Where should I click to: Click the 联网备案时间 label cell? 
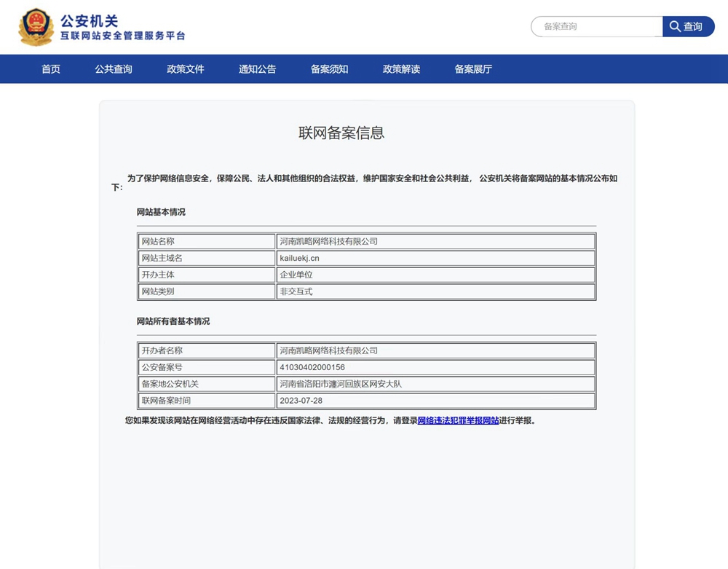(207, 401)
